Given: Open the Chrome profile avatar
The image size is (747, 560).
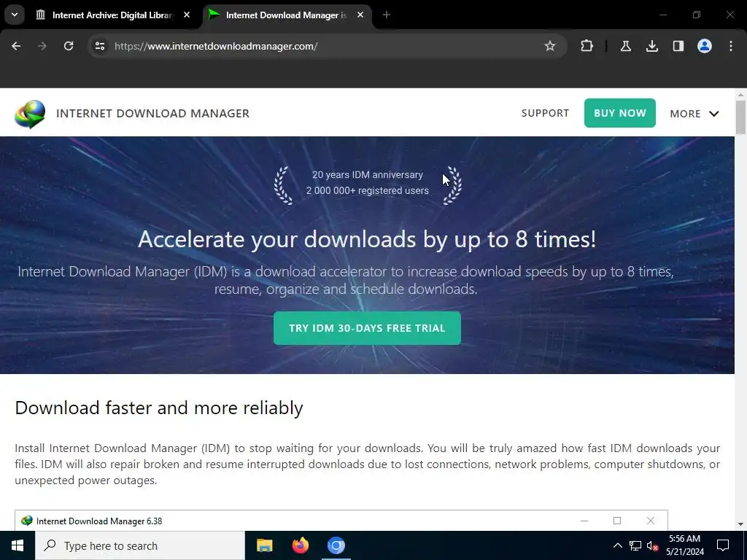Looking at the screenshot, I should (x=704, y=46).
